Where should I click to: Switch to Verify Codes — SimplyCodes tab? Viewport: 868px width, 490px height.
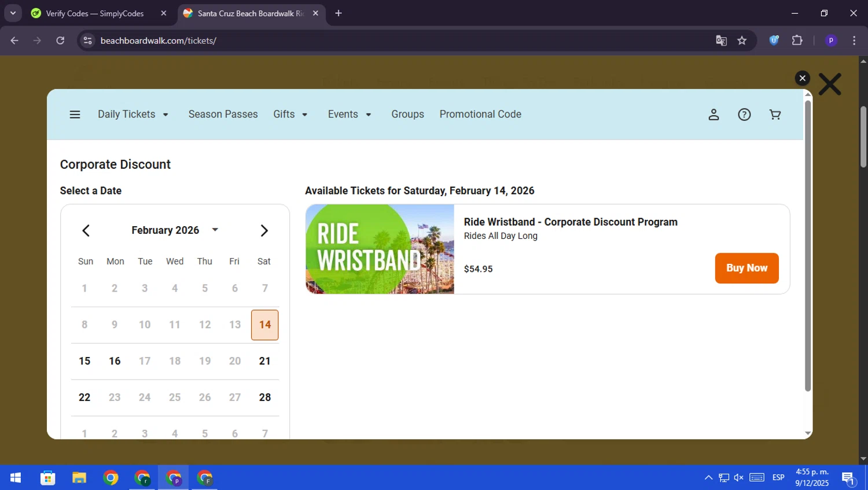pyautogui.click(x=95, y=13)
